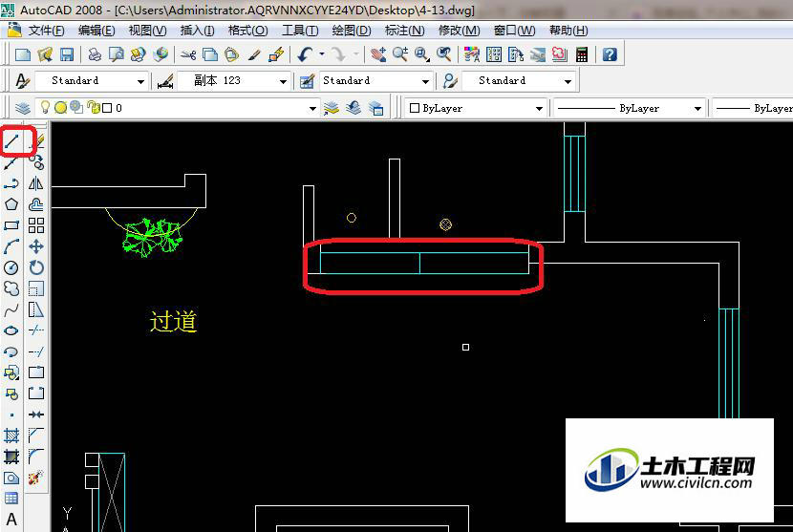Viewport: 793px width, 532px height.
Task: Select the Trim tool
Action: 36,330
